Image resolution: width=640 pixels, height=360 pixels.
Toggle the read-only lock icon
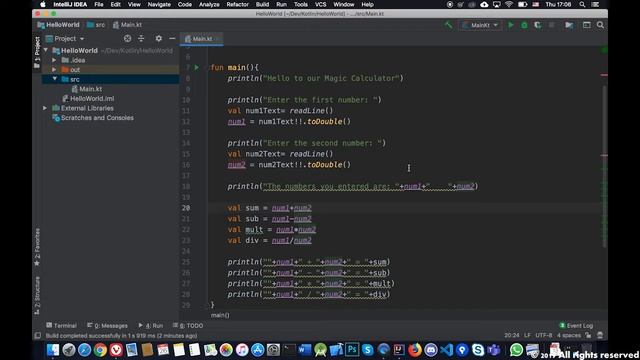click(588, 335)
